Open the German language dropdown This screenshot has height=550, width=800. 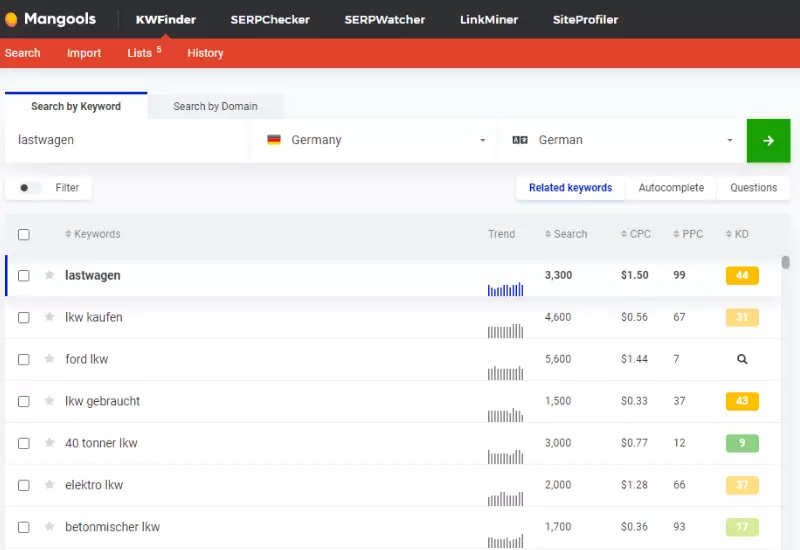pyautogui.click(x=622, y=140)
